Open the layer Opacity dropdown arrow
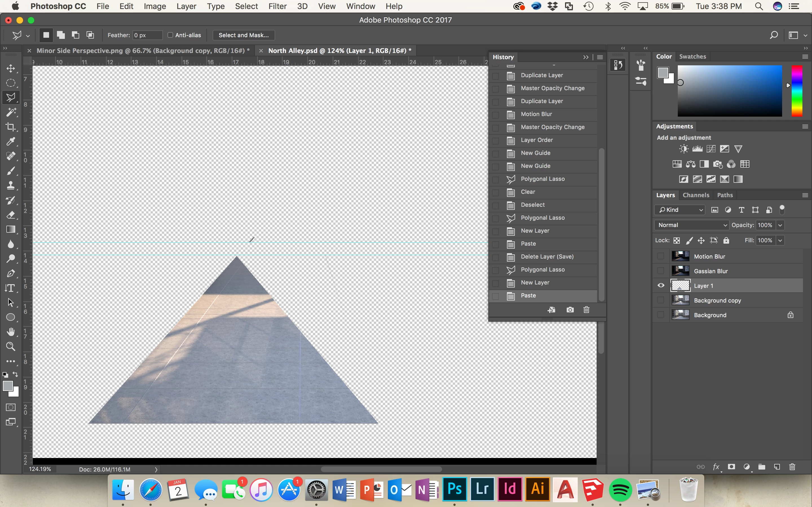812x507 pixels. (780, 225)
